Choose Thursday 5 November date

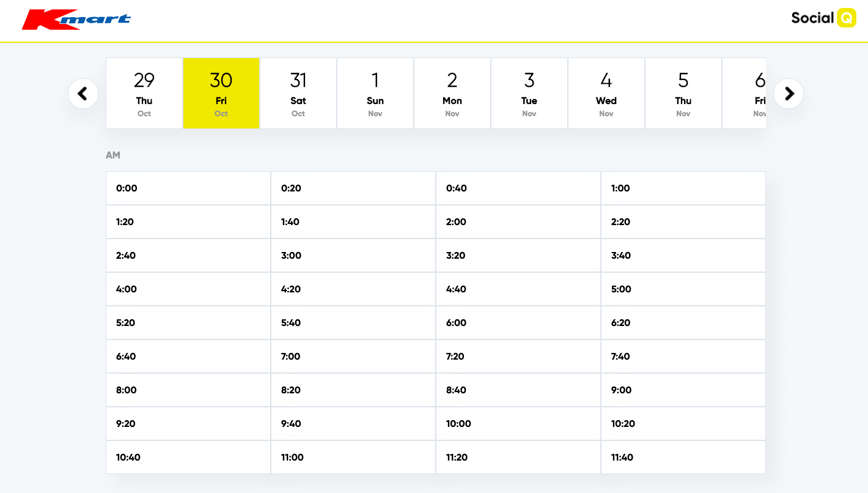click(683, 93)
